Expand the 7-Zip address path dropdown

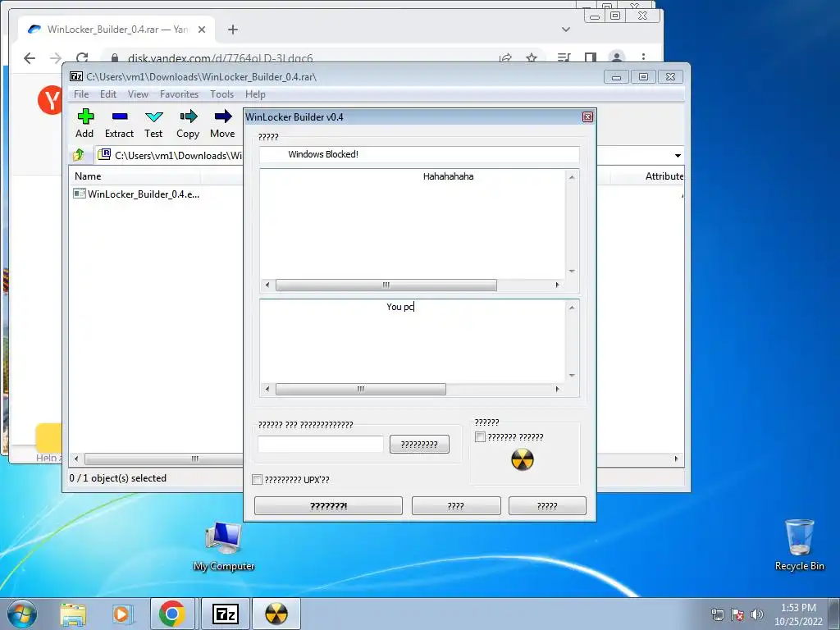coord(678,155)
